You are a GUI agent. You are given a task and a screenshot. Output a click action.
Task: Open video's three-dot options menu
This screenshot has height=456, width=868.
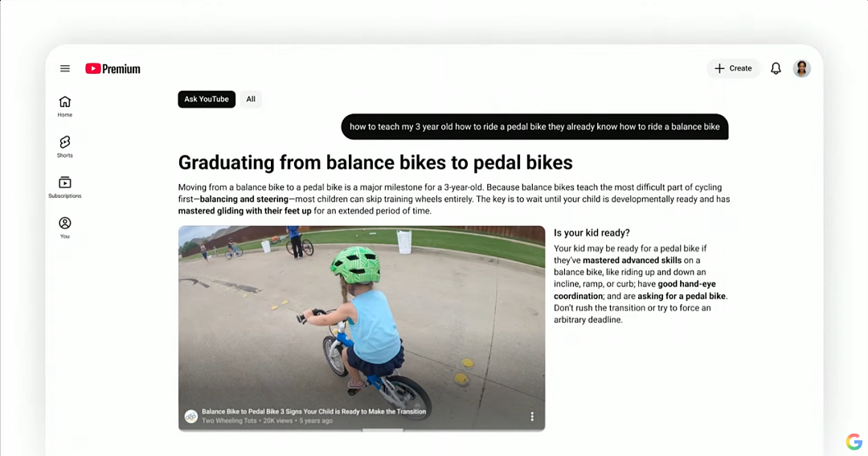coord(532,416)
